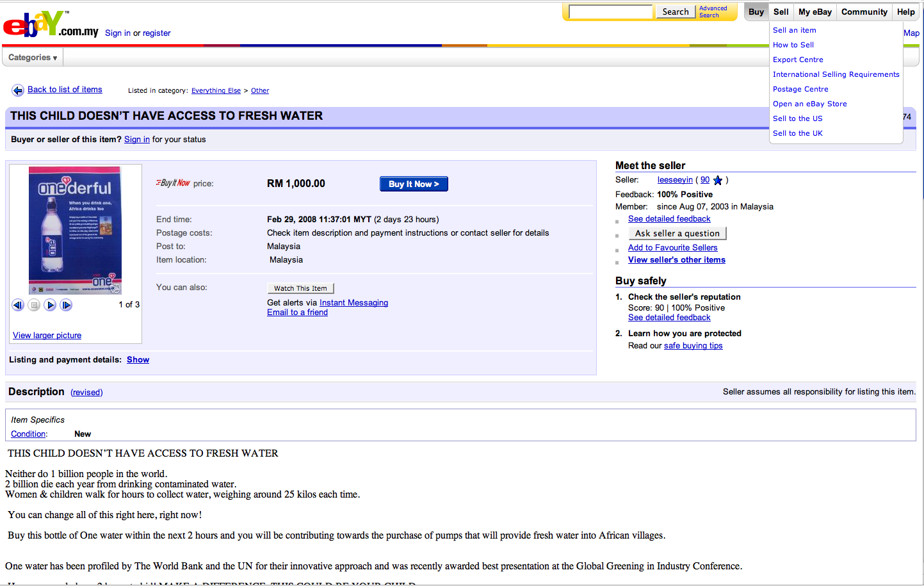This screenshot has height=586, width=924.
Task: See detailed feedback under Meet the seller
Action: [669, 219]
